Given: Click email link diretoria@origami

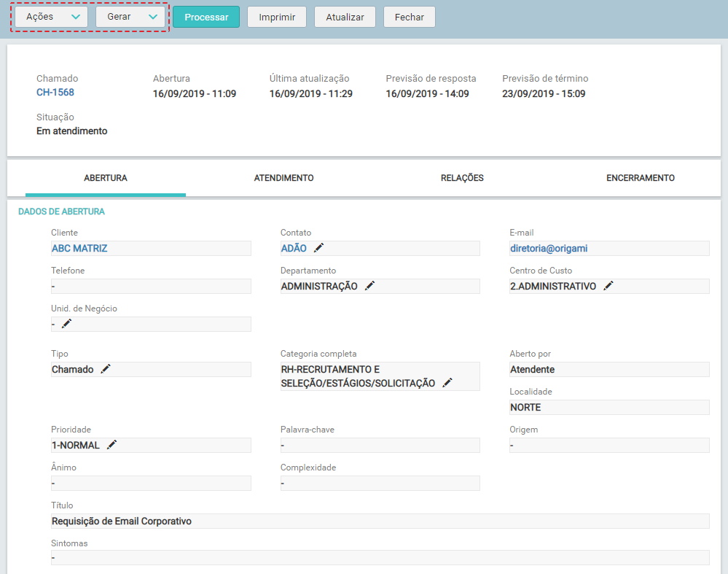Looking at the screenshot, I should (x=549, y=249).
